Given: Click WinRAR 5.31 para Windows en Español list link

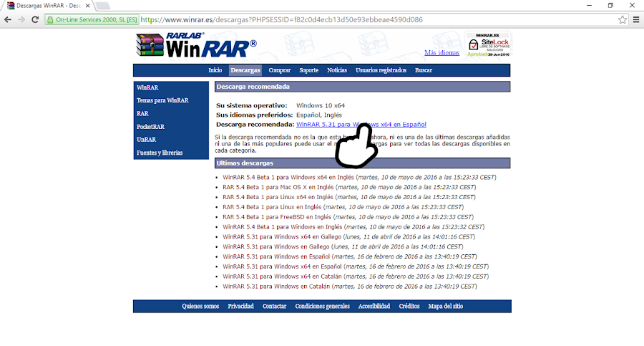Looking at the screenshot, I should (x=276, y=256).
